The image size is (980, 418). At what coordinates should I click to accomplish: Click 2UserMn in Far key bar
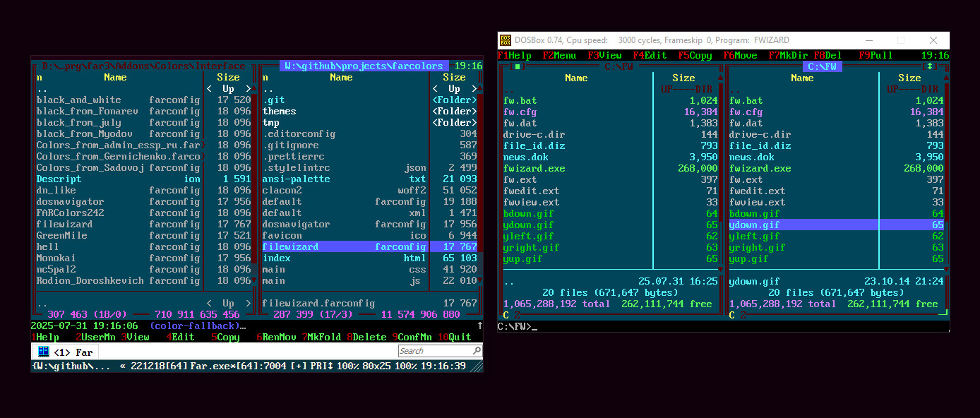click(x=96, y=337)
